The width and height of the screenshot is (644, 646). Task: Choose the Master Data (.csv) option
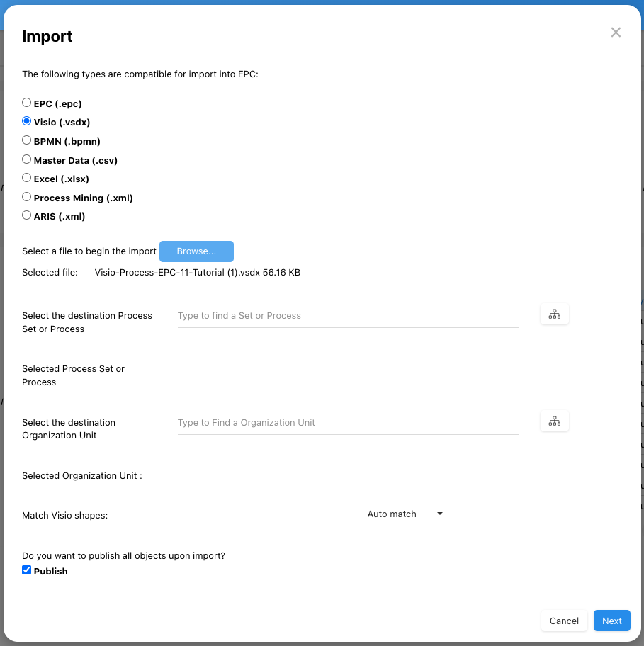click(x=27, y=159)
